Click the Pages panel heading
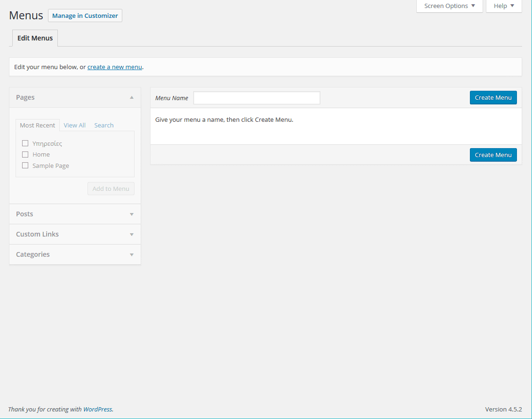This screenshot has width=532, height=419. [75, 97]
